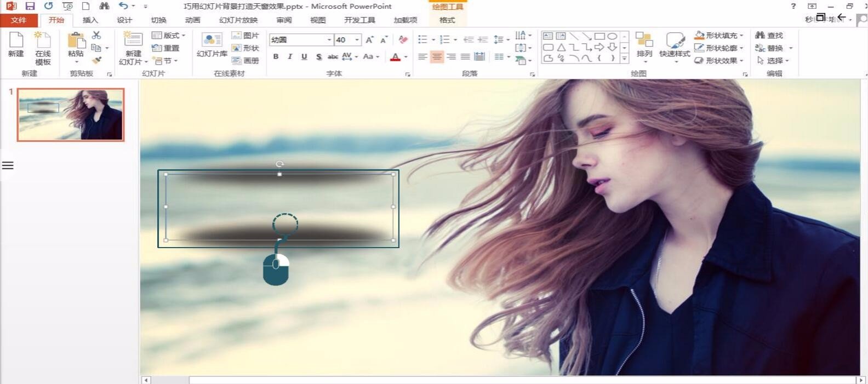The width and height of the screenshot is (868, 384).
Task: Click the Save icon in quick access toolbar
Action: [30, 6]
